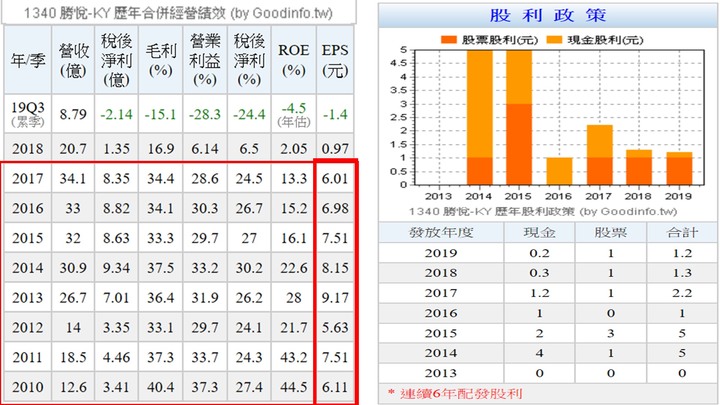Image resolution: width=720 pixels, height=405 pixels.
Task: Click the 現金股利(元) light orange legend swatch
Action: pyautogui.click(x=554, y=40)
